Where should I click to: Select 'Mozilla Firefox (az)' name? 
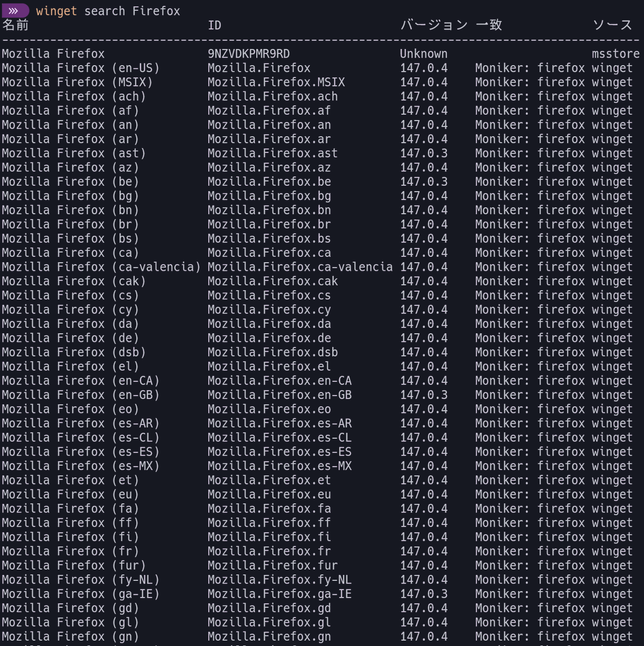point(71,167)
